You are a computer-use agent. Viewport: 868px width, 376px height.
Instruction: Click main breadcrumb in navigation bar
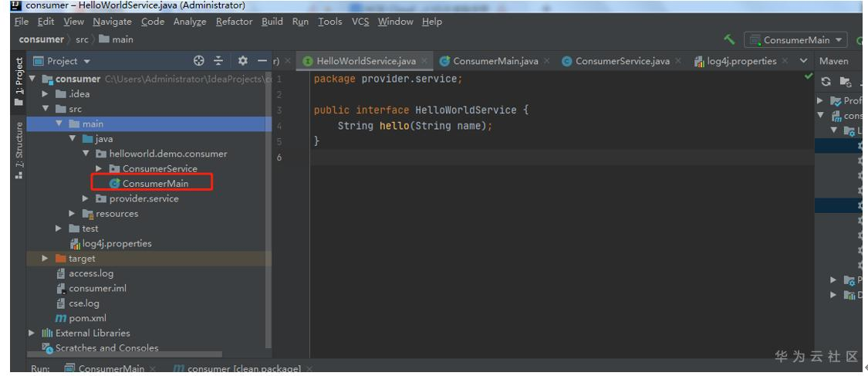[x=117, y=39]
